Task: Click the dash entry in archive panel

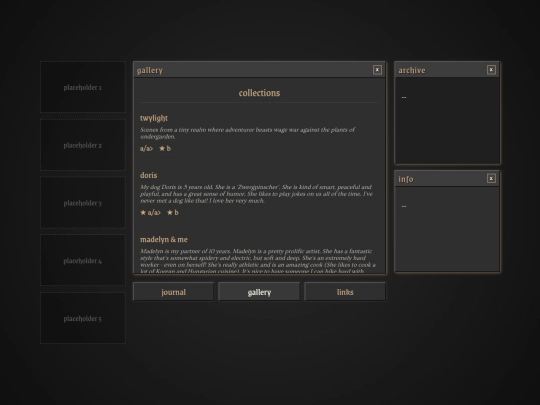Action: coord(404,97)
